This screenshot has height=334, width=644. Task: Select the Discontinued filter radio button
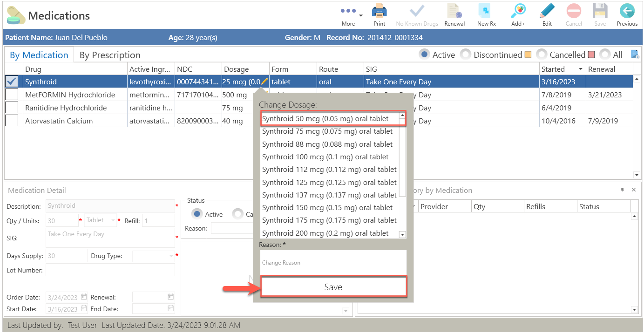(x=466, y=55)
